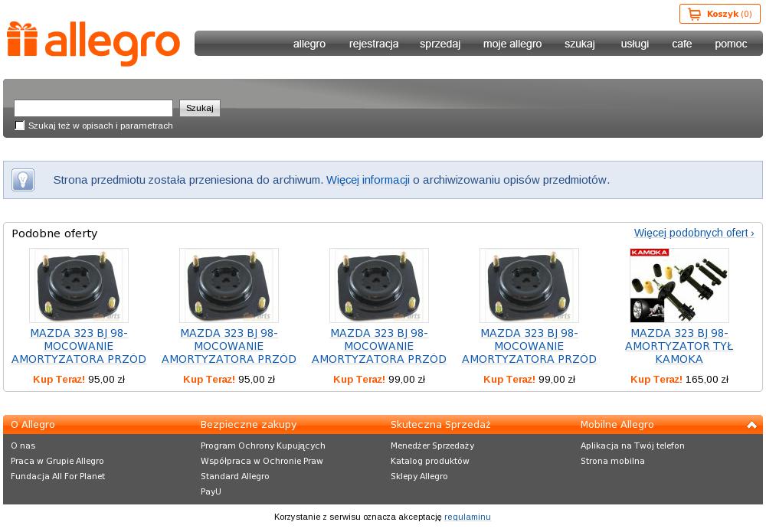Go to 'rejestracja' in the top menu
766x532 pixels.
(x=374, y=44)
